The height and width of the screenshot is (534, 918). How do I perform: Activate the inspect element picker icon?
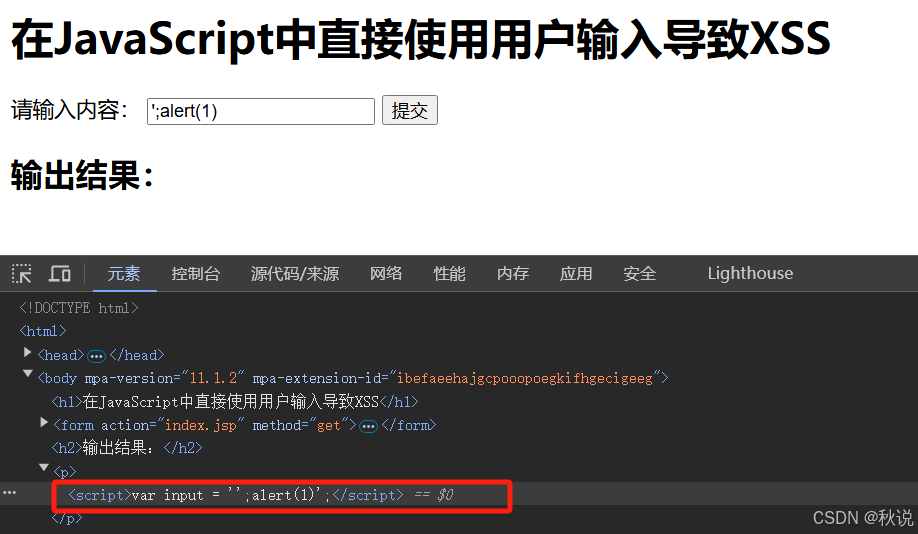click(x=22, y=273)
